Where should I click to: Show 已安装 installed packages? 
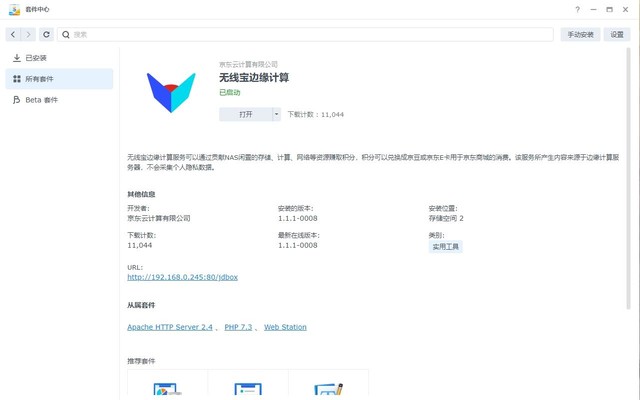coord(59,58)
